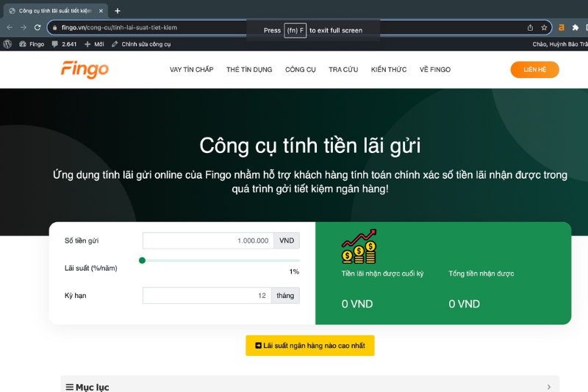
Task: Open a new browser tab with plus
Action: tap(118, 11)
